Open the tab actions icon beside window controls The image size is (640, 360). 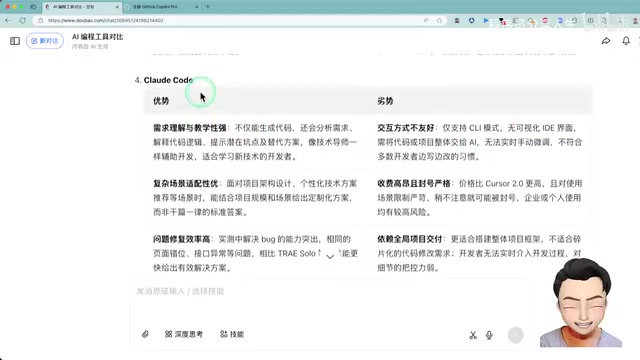[x=33, y=7]
